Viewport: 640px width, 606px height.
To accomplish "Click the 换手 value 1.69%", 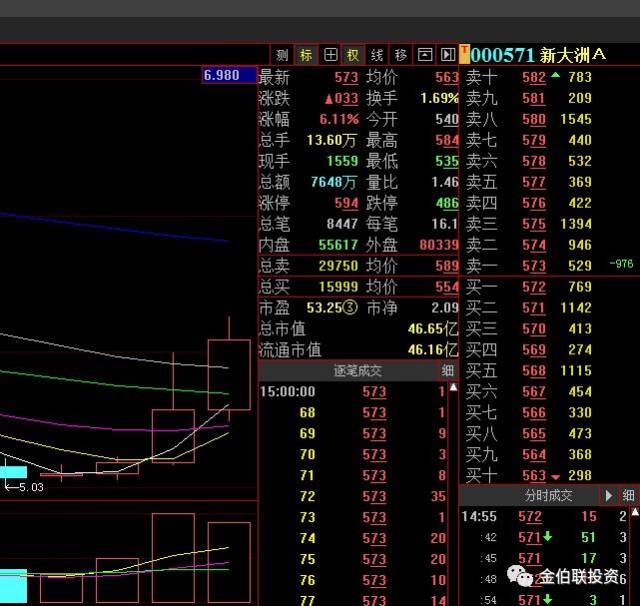I will (x=439, y=98).
